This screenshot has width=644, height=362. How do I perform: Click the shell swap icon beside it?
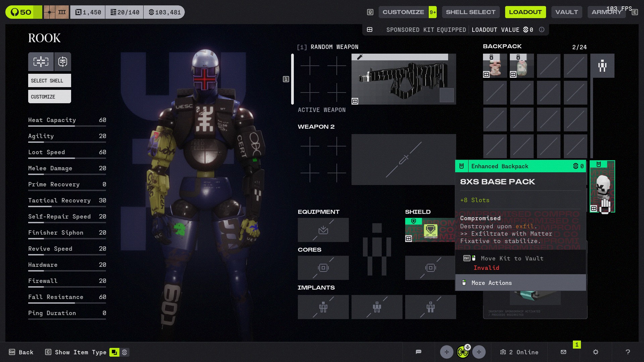[63, 62]
